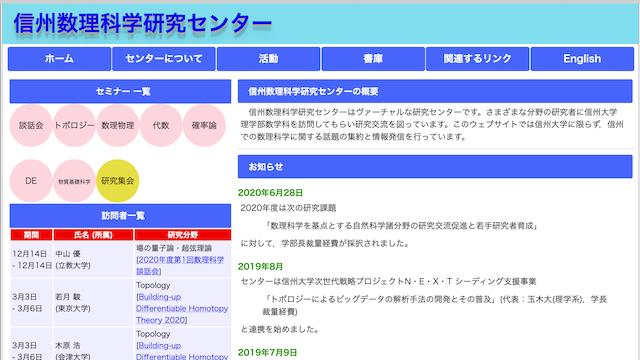Select the 中山 優 (立教大学) cell
This screenshot has height=360, width=640.
pyautogui.click(x=93, y=260)
